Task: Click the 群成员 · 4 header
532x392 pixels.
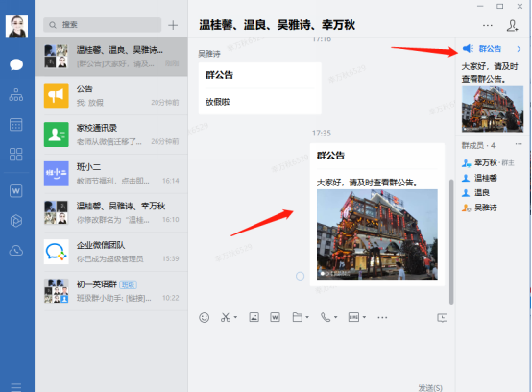Action: click(x=478, y=146)
